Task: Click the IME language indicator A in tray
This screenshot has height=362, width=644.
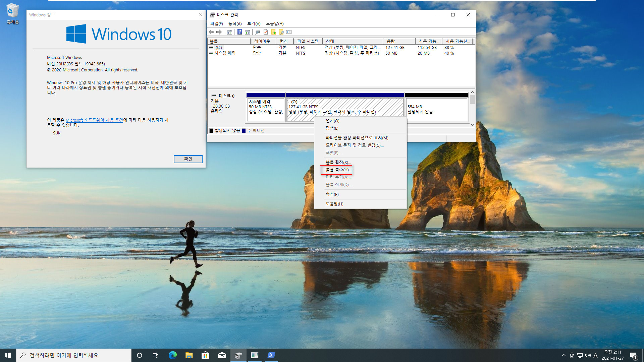Action: point(595,355)
